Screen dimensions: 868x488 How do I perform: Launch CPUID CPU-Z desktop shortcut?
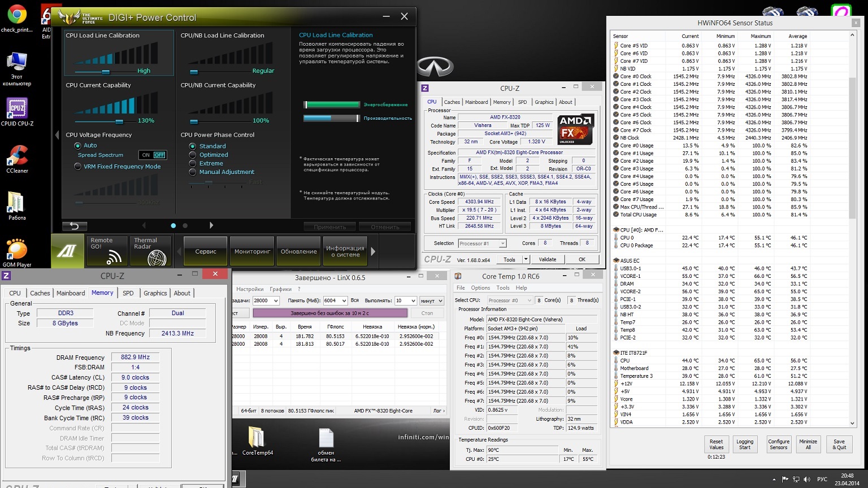(x=17, y=112)
